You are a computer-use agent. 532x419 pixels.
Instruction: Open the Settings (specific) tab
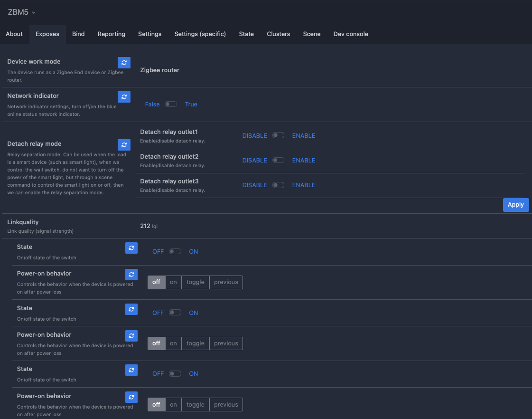click(x=200, y=34)
